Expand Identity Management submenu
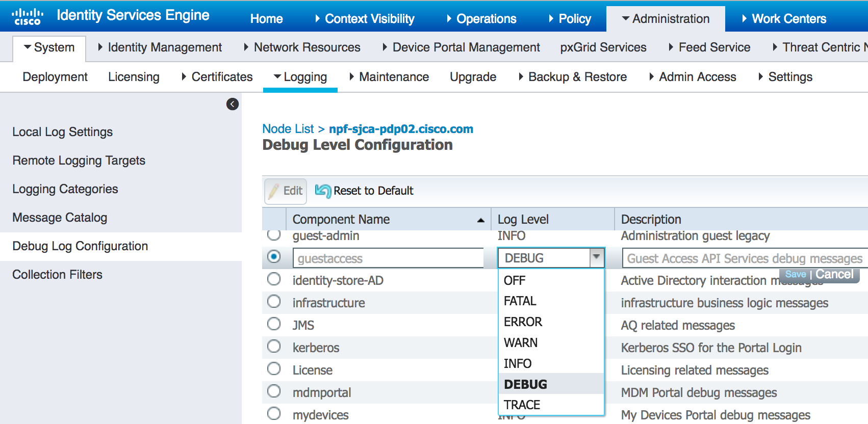The image size is (868, 424). pos(160,47)
